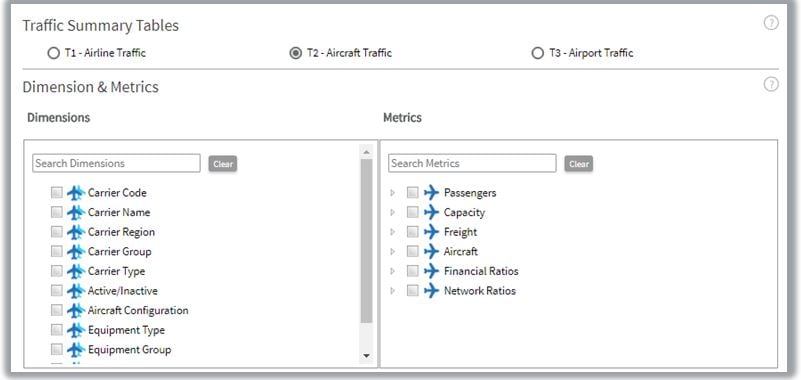The height and width of the screenshot is (380, 801).
Task: Expand the Network Ratios group
Action: pyautogui.click(x=392, y=291)
